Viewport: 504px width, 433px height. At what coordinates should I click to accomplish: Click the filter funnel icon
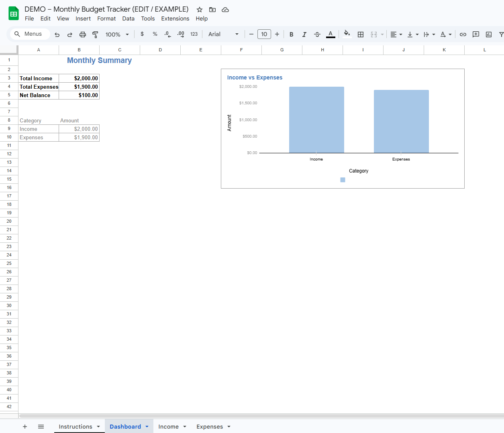tap(501, 35)
